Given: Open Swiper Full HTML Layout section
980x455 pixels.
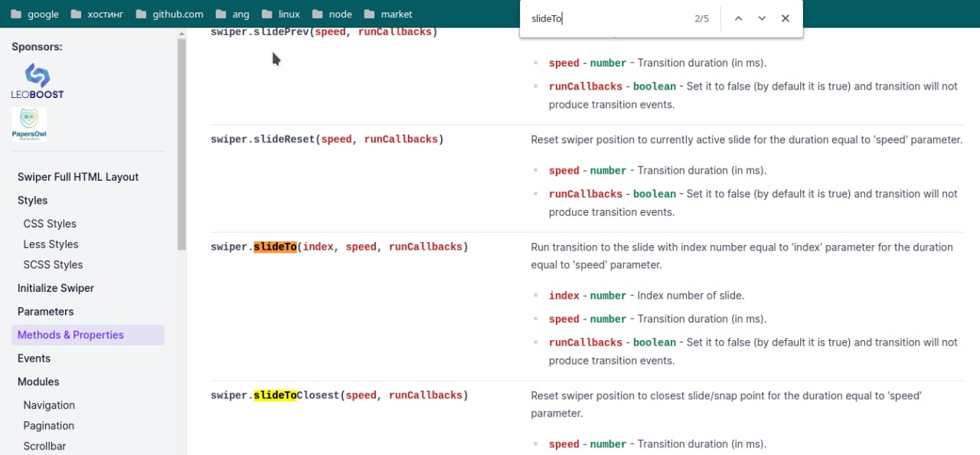Looking at the screenshot, I should 78,177.
